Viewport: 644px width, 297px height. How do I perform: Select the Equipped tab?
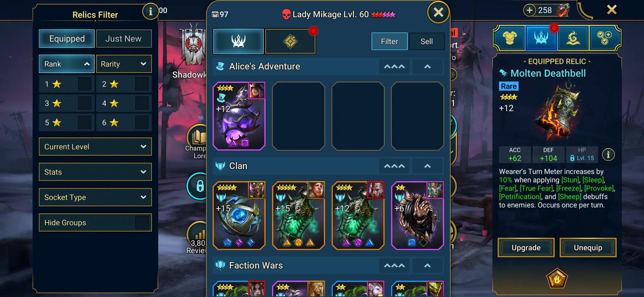67,39
